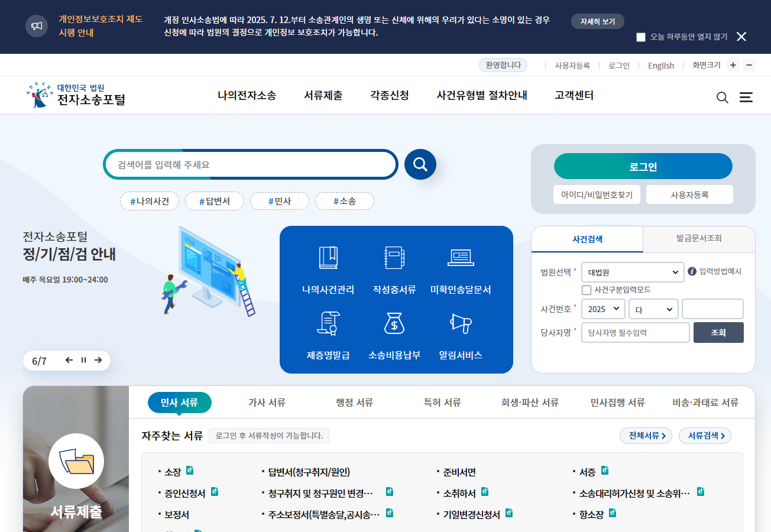Pause the banner carousel slideshow
The height and width of the screenshot is (532, 771).
point(83,359)
